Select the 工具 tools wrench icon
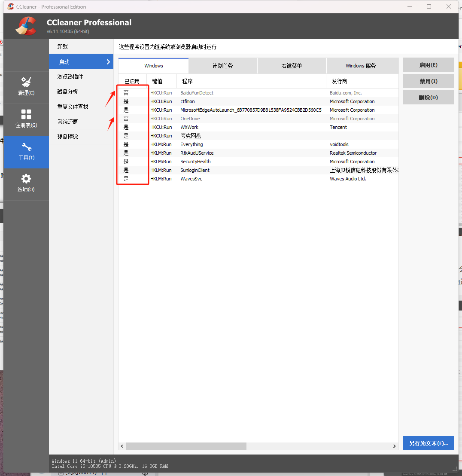This screenshot has height=476, width=462. point(26,147)
